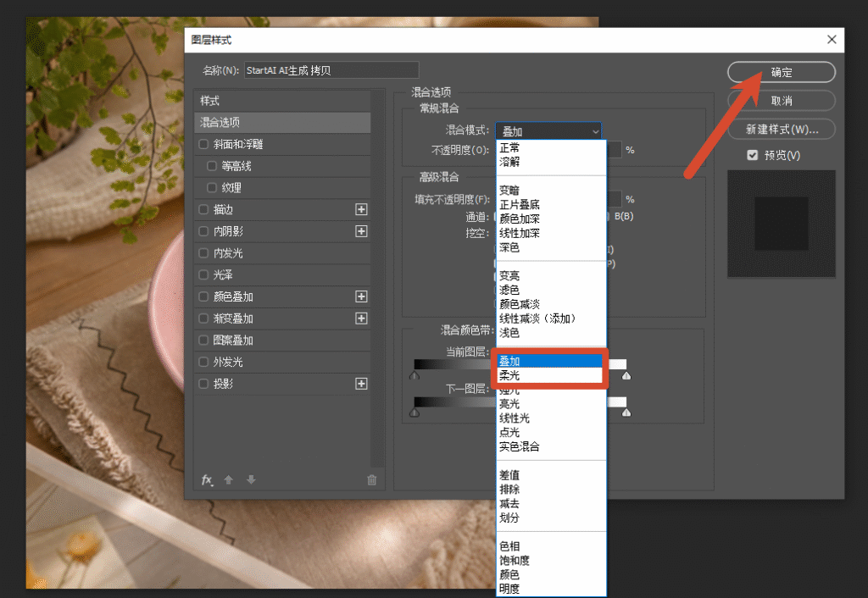Click the 新建样式(W)... button

pos(781,130)
